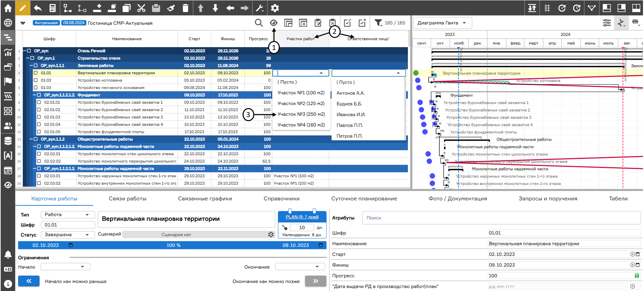Tick checkbox of row 02.03.02
This screenshot has width=644, height=291.
click(39, 183)
